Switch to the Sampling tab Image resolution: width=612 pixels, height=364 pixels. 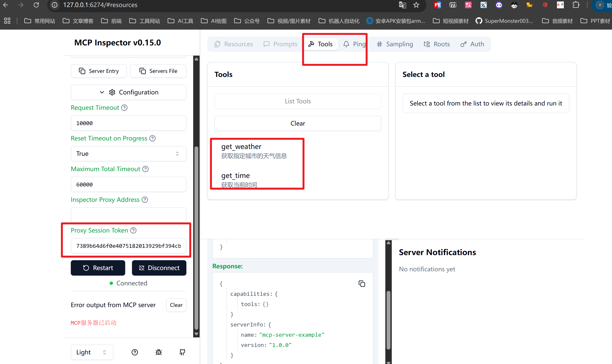pyautogui.click(x=395, y=44)
